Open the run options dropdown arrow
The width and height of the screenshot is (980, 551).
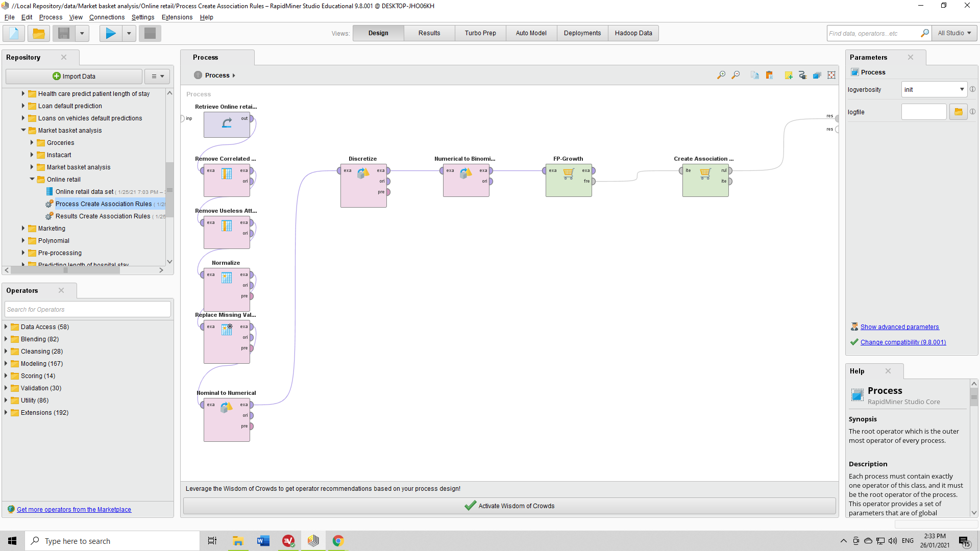tap(129, 34)
